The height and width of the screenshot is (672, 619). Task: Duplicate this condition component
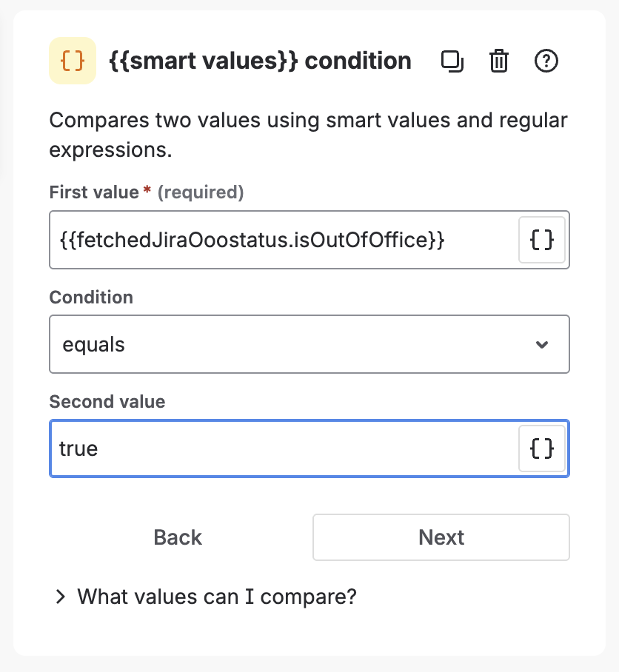click(x=452, y=61)
